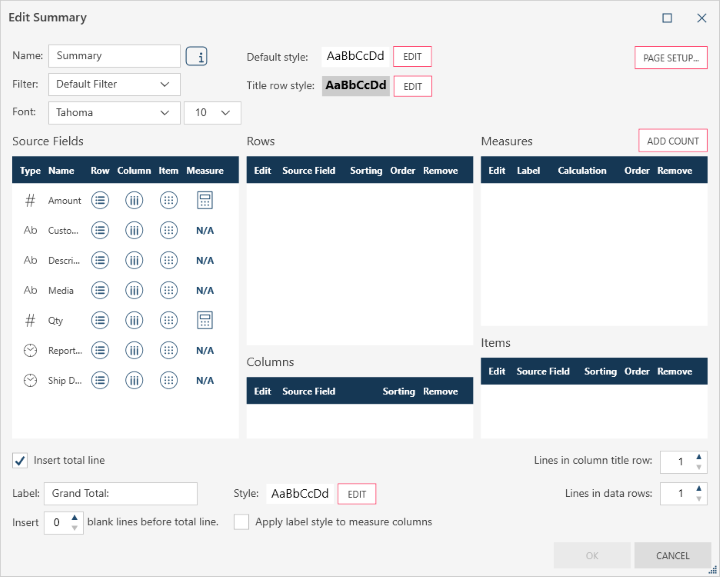Add Description field as a column
Viewport: 720px width, 577px height.
134,260
